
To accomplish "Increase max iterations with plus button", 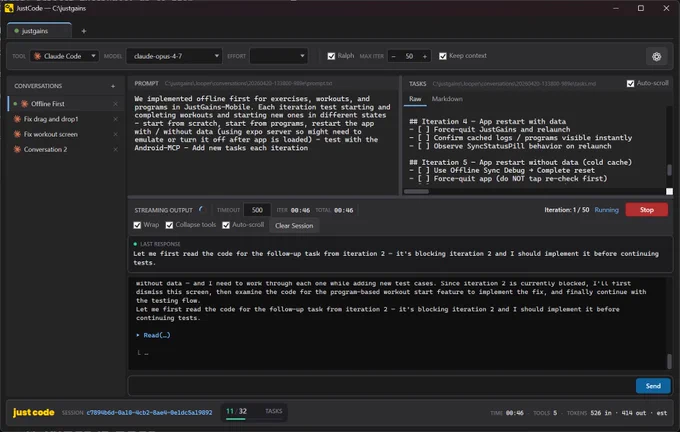I will point(425,56).
